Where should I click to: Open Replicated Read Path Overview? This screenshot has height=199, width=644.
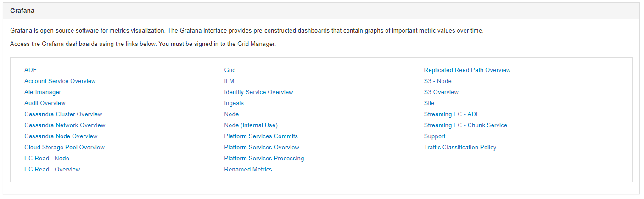click(x=467, y=70)
